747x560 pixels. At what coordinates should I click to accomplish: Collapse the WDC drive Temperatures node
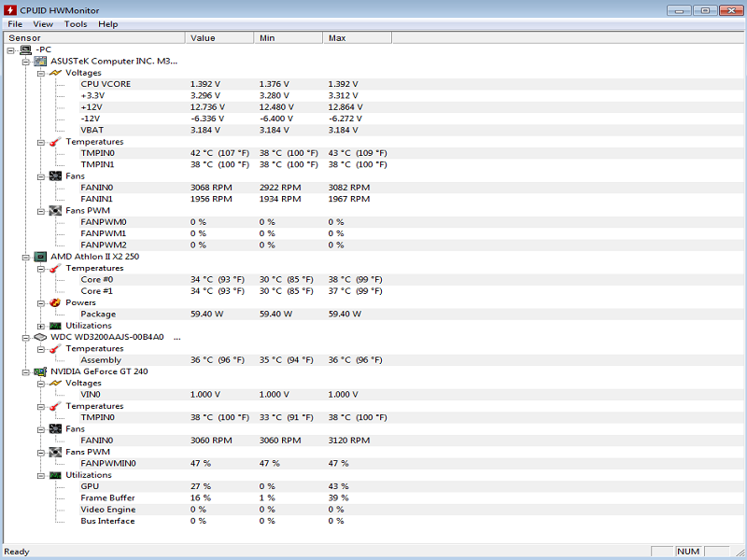pos(41,348)
